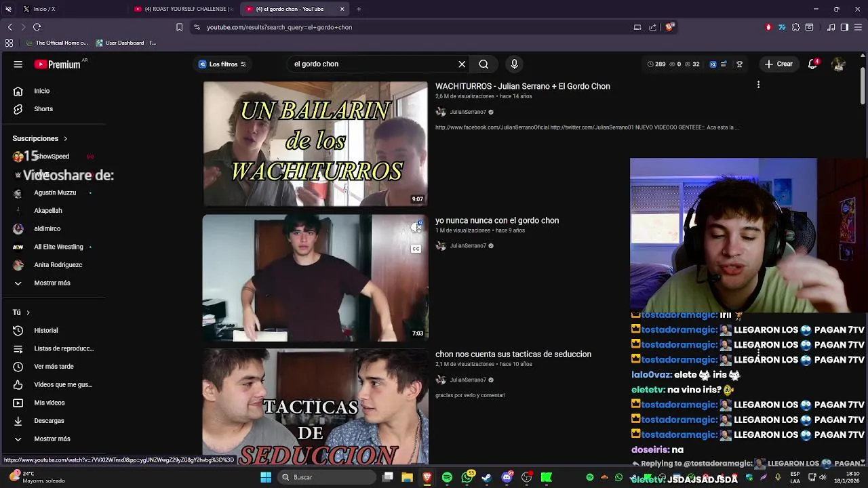Open WhatsApp from the taskbar
This screenshot has width=868, height=488.
click(x=467, y=477)
